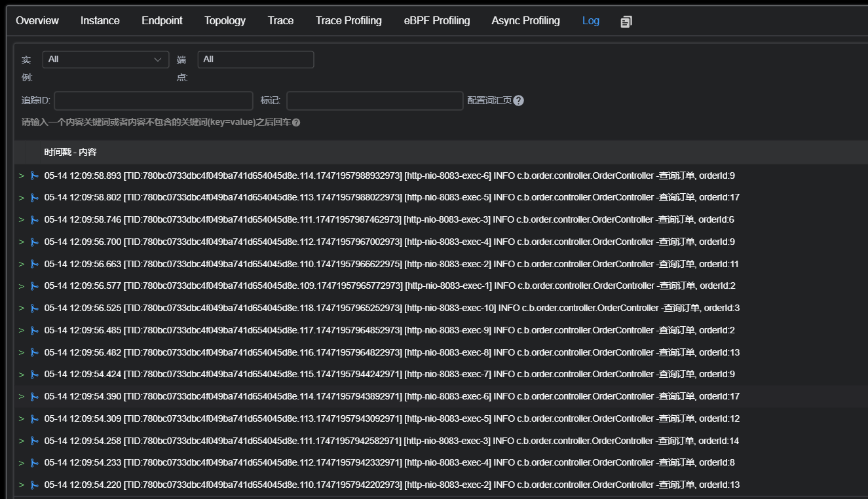Click the 时间戳 - 内容 column header
The image size is (868, 499).
point(71,153)
